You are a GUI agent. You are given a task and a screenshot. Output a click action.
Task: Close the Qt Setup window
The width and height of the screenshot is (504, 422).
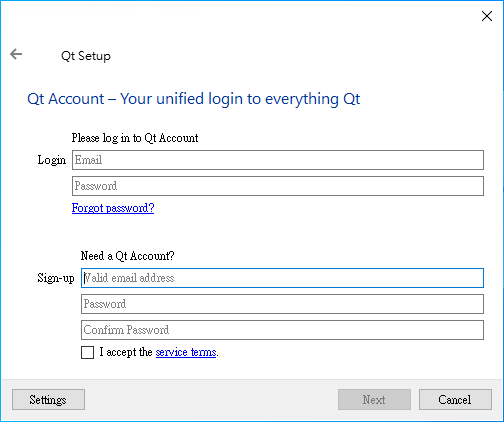tap(487, 16)
